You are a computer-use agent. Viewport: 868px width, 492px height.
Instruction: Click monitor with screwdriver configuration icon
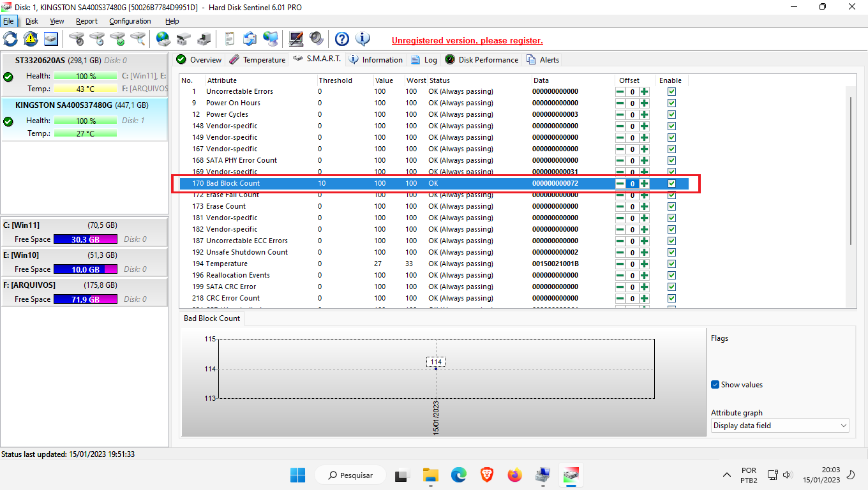296,39
